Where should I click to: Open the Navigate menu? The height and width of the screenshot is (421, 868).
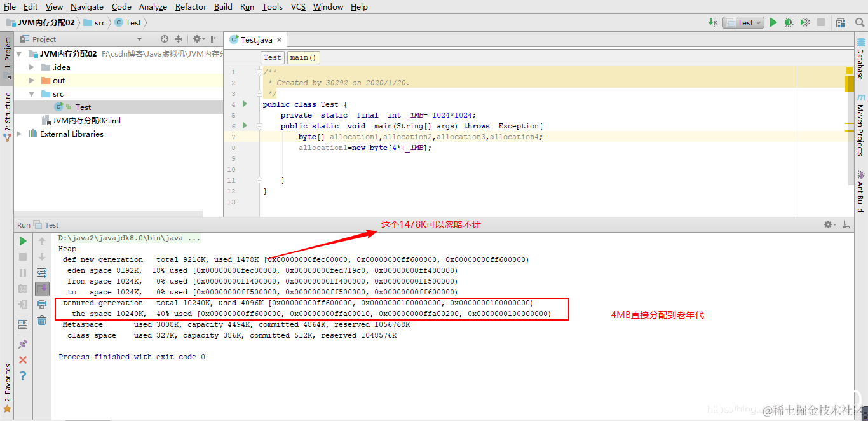pyautogui.click(x=87, y=6)
